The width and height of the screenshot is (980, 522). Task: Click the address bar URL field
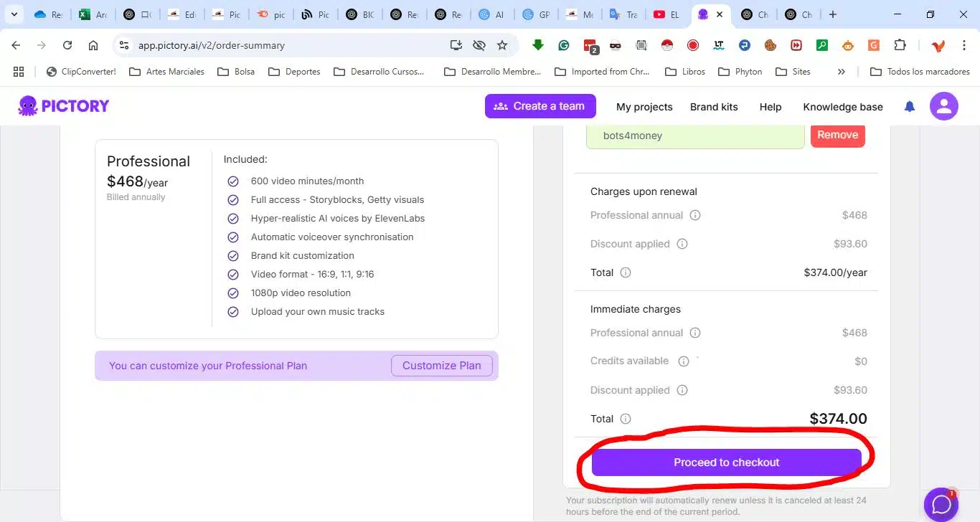287,45
